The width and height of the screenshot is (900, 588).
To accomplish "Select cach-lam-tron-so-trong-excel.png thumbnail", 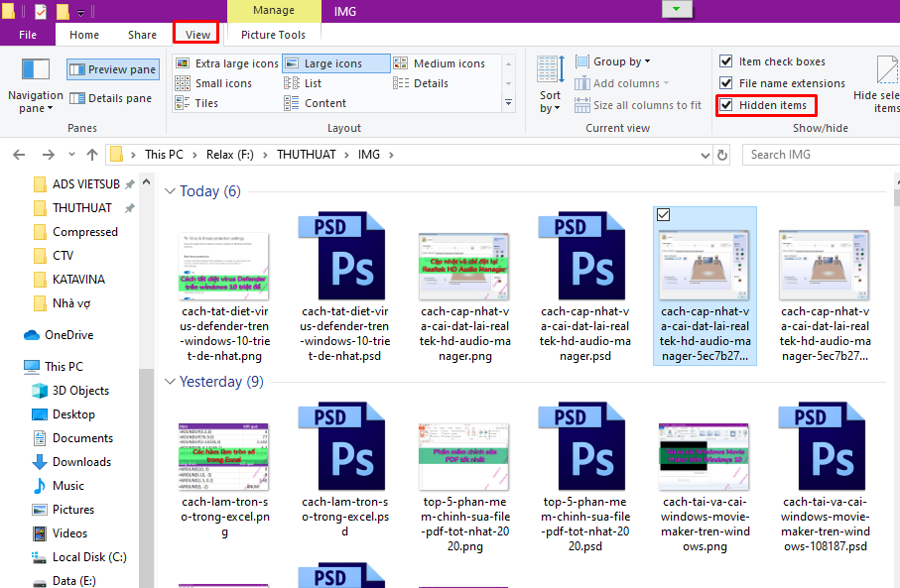I will 224,457.
